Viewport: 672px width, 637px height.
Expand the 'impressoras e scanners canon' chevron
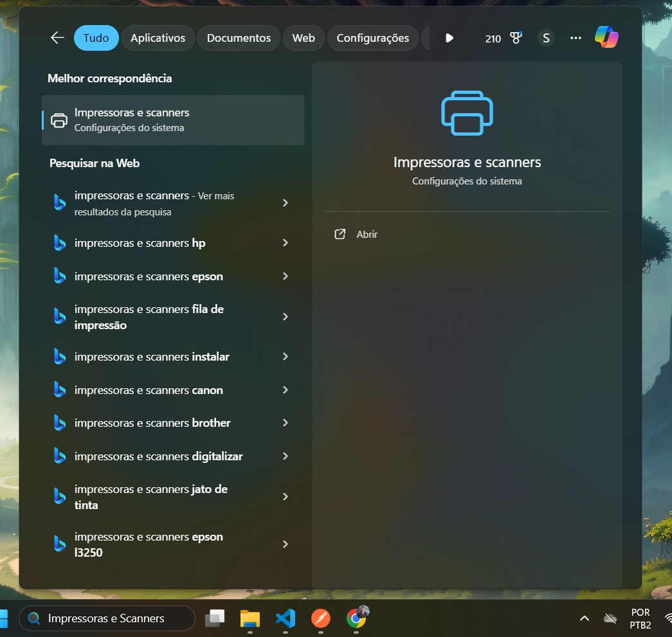(286, 390)
